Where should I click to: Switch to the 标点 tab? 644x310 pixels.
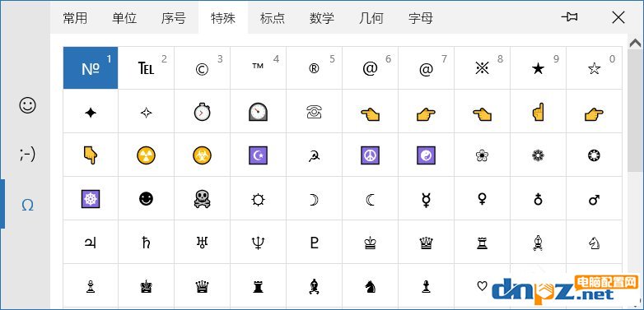(x=273, y=18)
